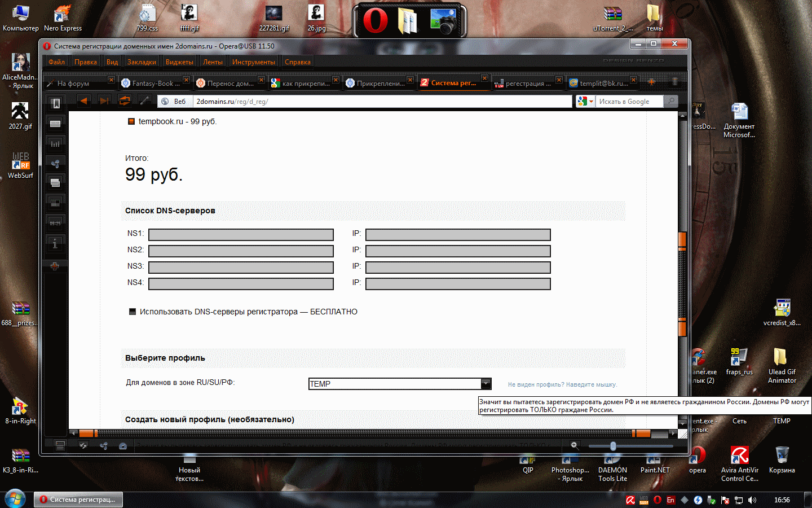The image size is (812, 508).
Task: Click the 2domains.ru address bar
Action: point(382,101)
